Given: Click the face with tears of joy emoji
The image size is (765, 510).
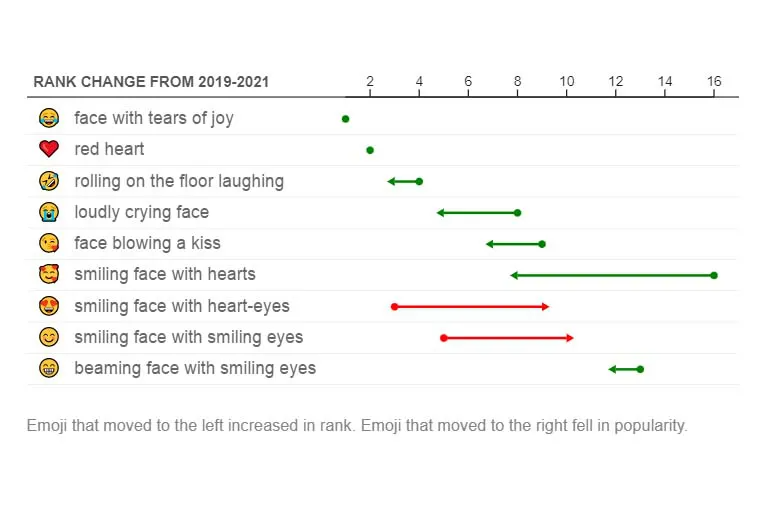Looking at the screenshot, I should click(48, 118).
